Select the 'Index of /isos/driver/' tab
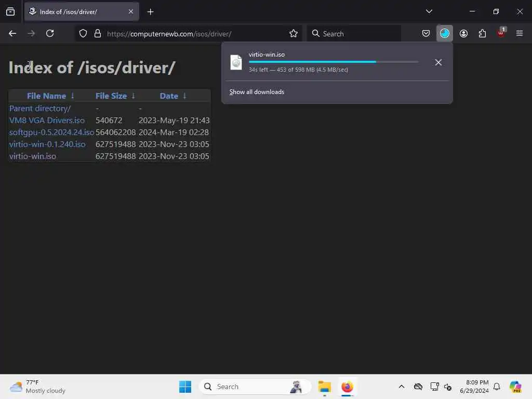The height and width of the screenshot is (399, 532). 82,11
